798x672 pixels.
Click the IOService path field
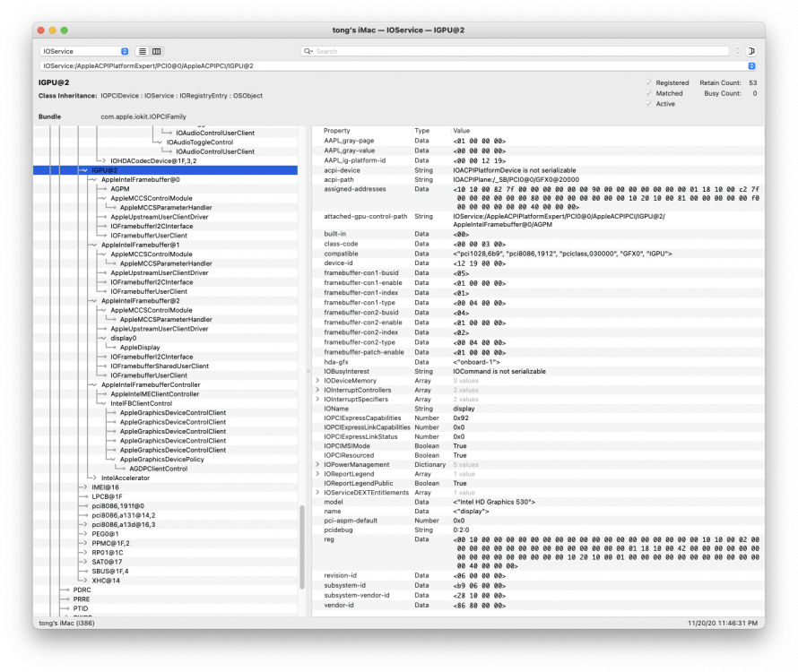tap(398, 66)
